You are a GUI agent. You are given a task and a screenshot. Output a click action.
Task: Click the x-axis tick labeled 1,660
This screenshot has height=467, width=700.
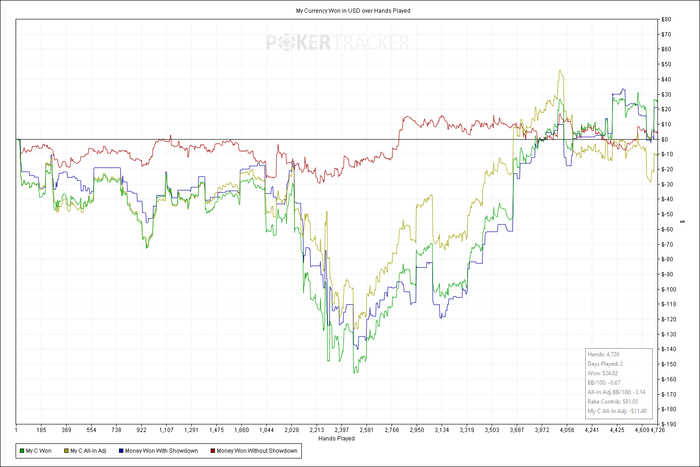[241, 430]
